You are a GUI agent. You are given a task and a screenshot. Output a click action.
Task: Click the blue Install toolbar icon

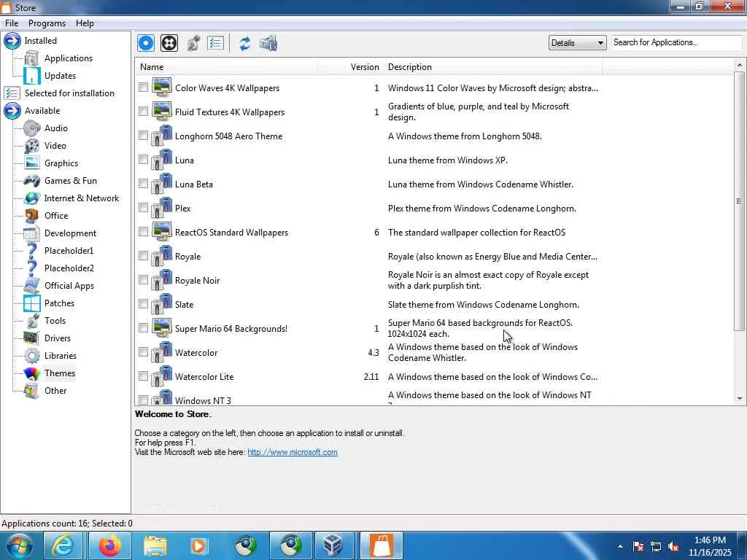pos(146,43)
